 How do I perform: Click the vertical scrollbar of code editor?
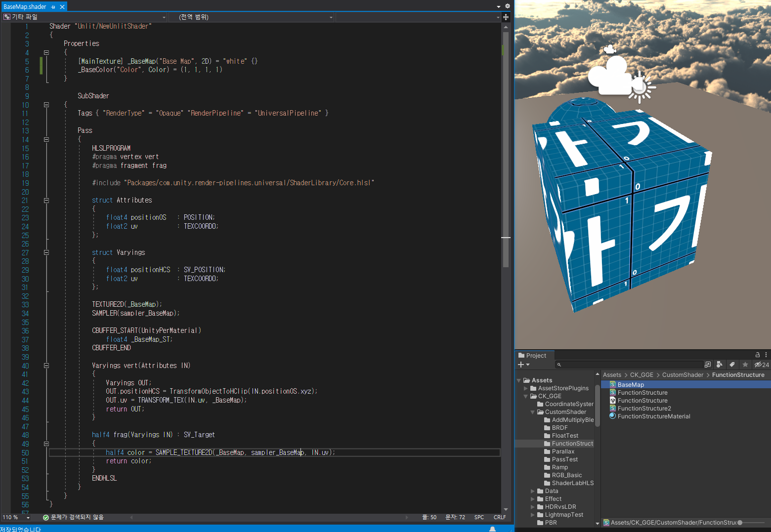click(506, 150)
